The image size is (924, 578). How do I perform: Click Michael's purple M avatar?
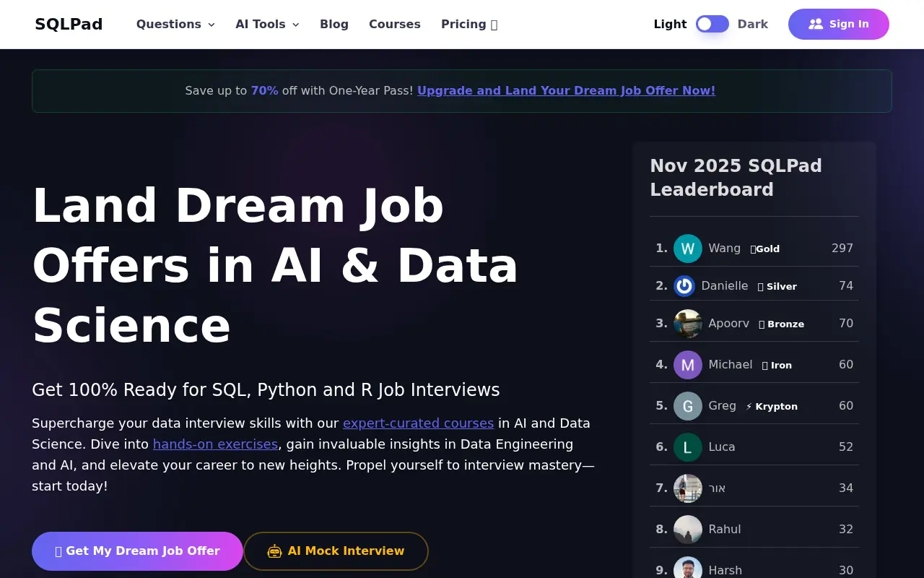[x=688, y=365]
